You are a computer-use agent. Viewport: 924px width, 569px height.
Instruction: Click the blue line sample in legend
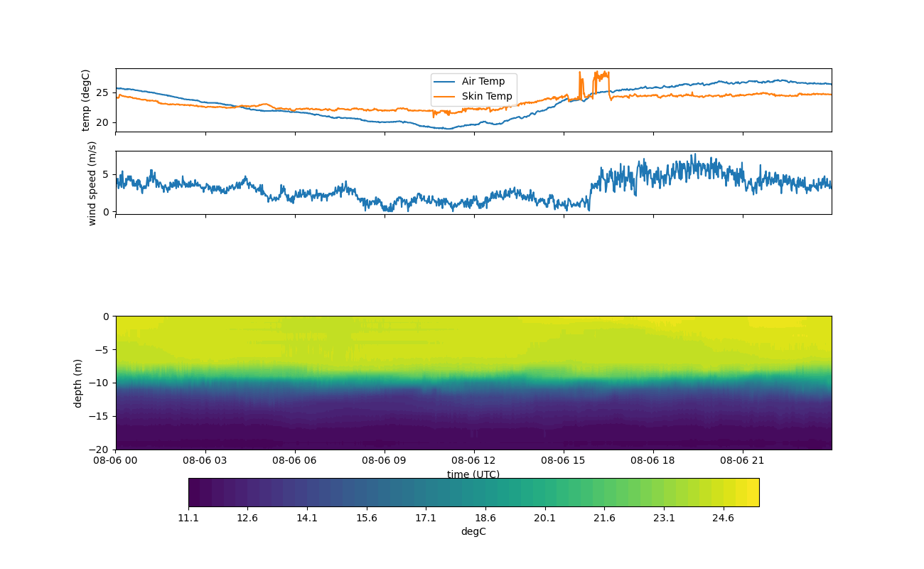445,82
